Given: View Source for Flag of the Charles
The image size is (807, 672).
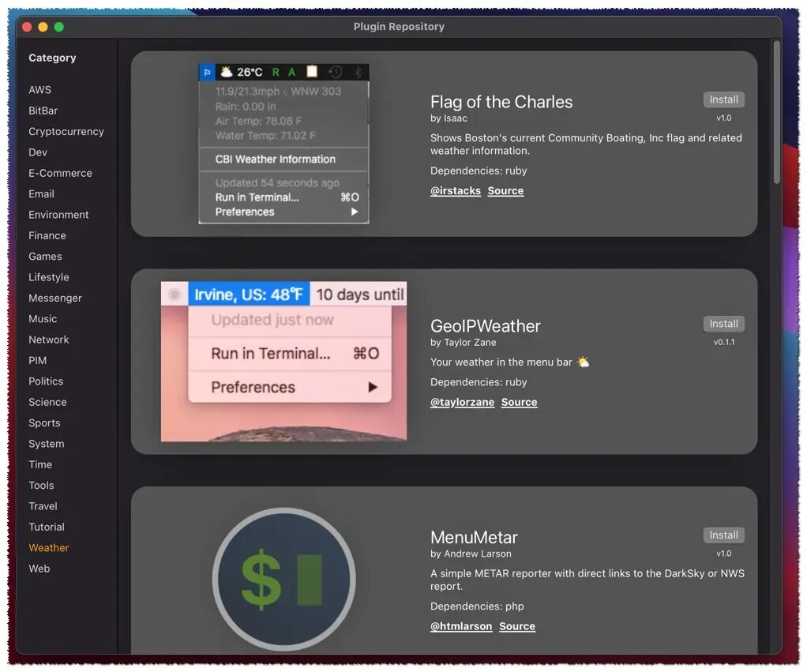Looking at the screenshot, I should (505, 191).
